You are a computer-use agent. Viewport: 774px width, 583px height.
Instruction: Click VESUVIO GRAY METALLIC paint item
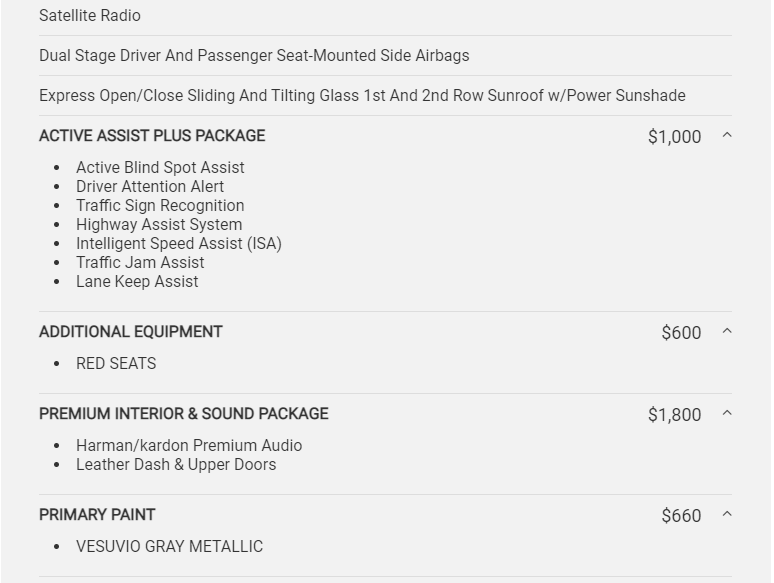tap(169, 547)
